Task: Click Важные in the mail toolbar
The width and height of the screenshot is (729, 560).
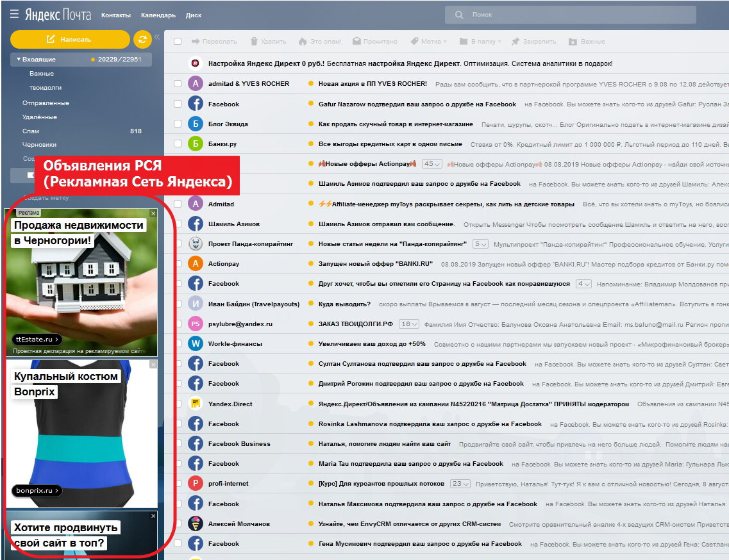Action: pos(587,42)
